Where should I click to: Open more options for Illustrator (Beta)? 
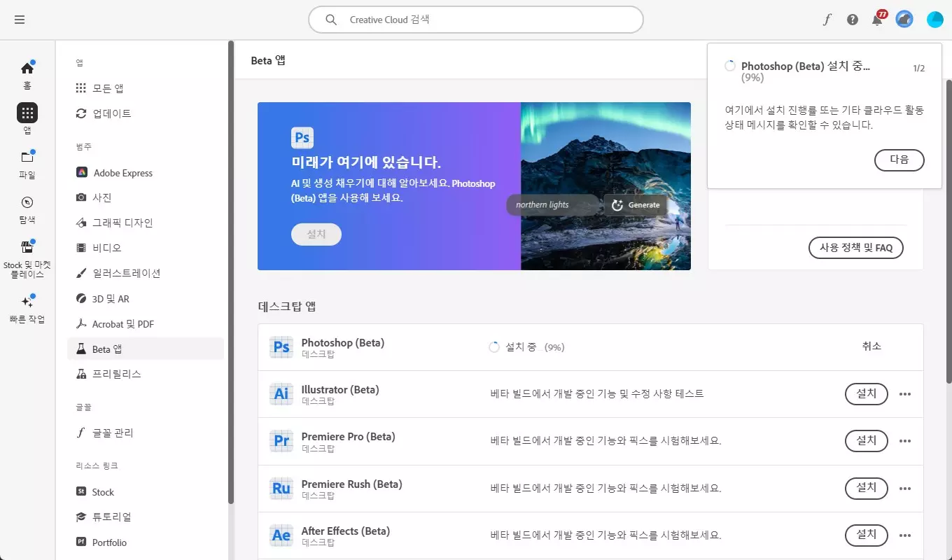point(905,394)
